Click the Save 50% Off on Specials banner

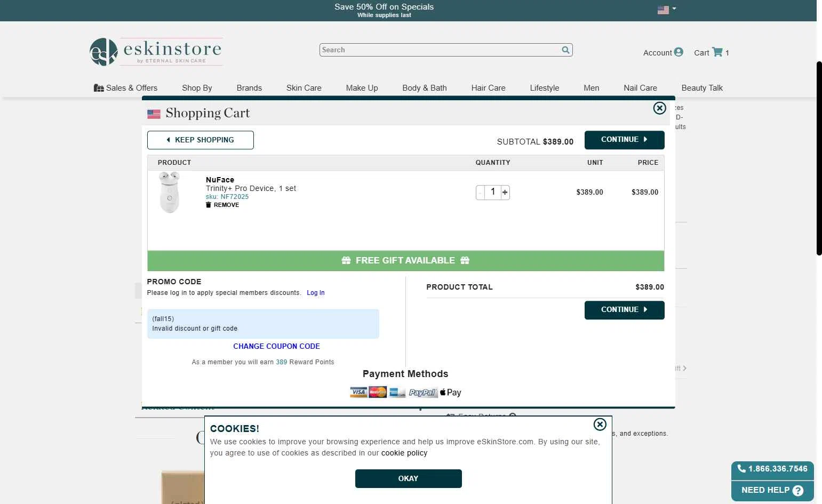click(x=384, y=10)
